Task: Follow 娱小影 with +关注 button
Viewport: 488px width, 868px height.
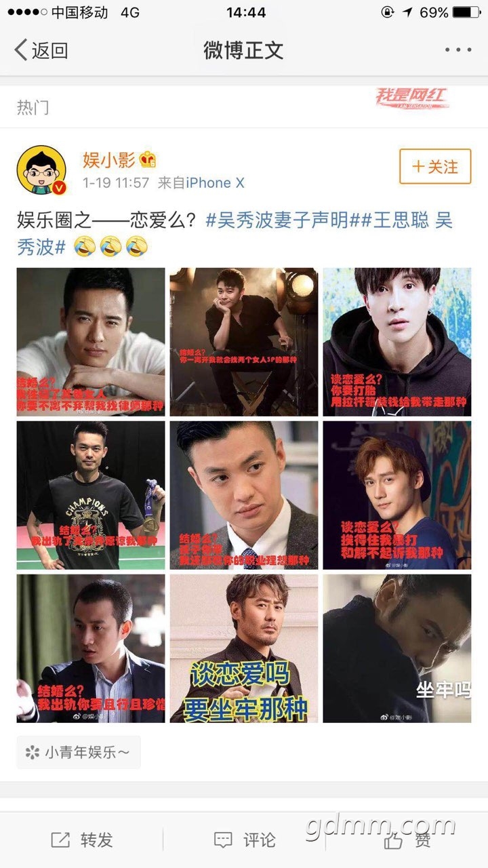Action: click(435, 166)
